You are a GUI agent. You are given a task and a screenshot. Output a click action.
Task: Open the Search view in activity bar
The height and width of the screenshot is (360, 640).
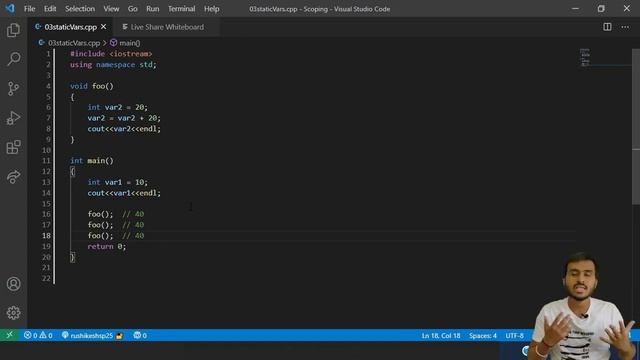click(x=13, y=59)
